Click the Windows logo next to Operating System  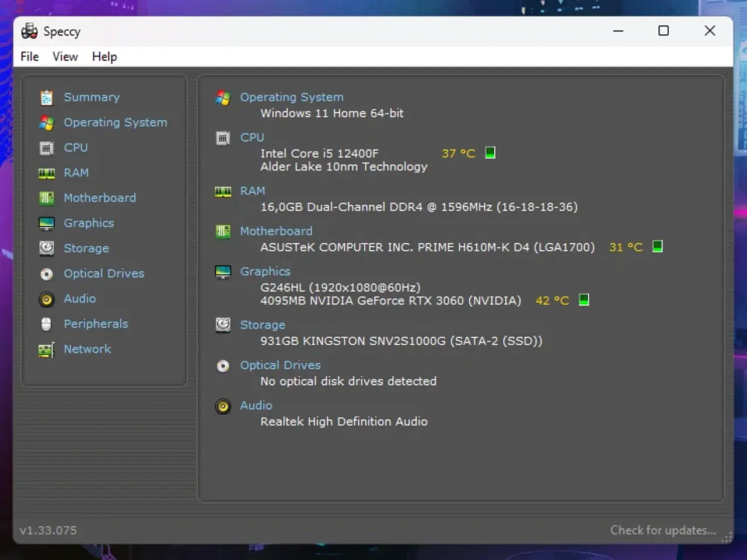pyautogui.click(x=223, y=98)
